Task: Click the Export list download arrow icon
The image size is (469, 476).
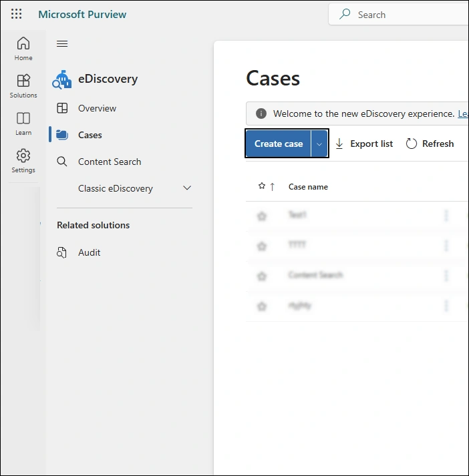Action: click(339, 144)
